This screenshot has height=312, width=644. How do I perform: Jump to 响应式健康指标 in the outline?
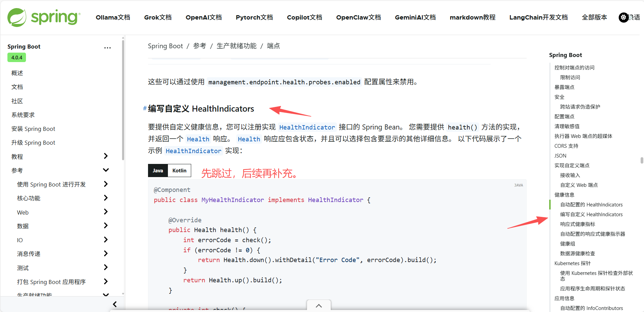tap(578, 224)
